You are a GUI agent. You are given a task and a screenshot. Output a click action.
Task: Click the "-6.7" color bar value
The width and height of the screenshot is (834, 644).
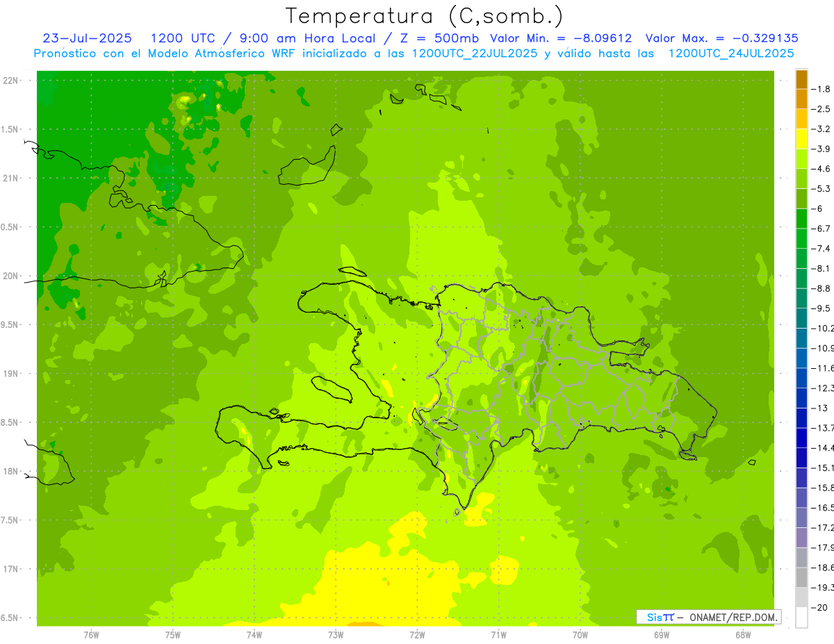click(821, 229)
